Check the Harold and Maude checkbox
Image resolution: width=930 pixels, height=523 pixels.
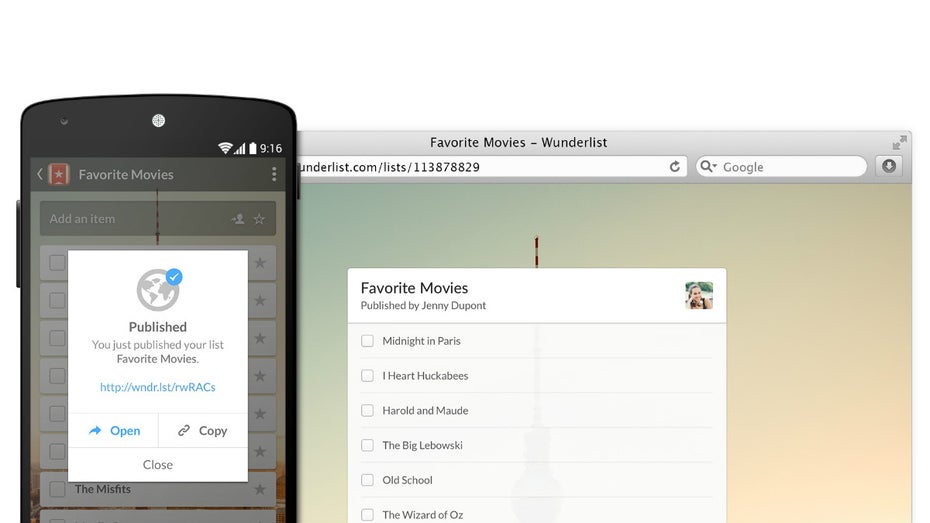point(367,410)
